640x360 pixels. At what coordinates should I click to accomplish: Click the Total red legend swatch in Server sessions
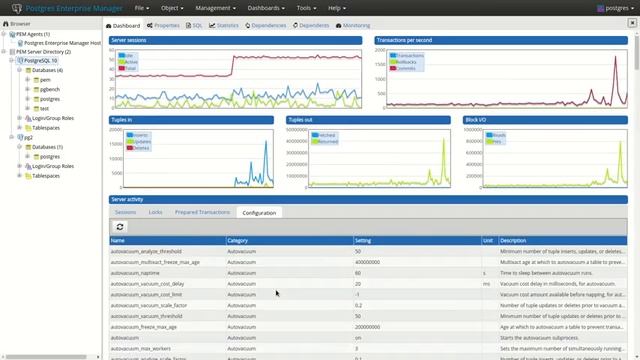[x=122, y=68]
